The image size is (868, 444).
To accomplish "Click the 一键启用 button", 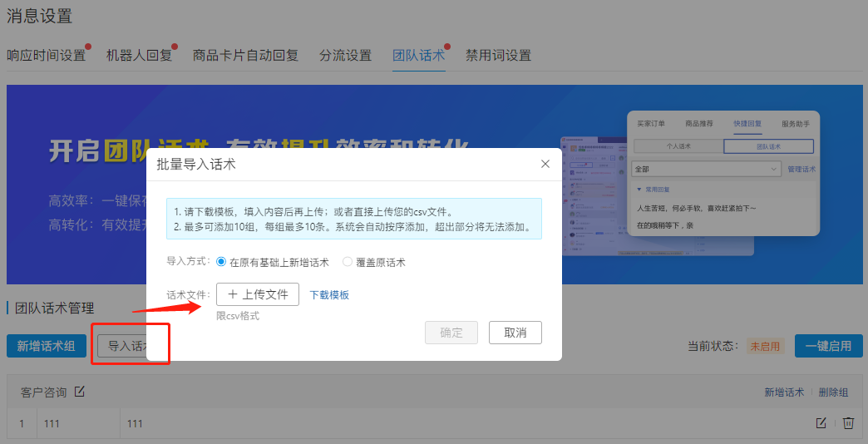I will [828, 346].
